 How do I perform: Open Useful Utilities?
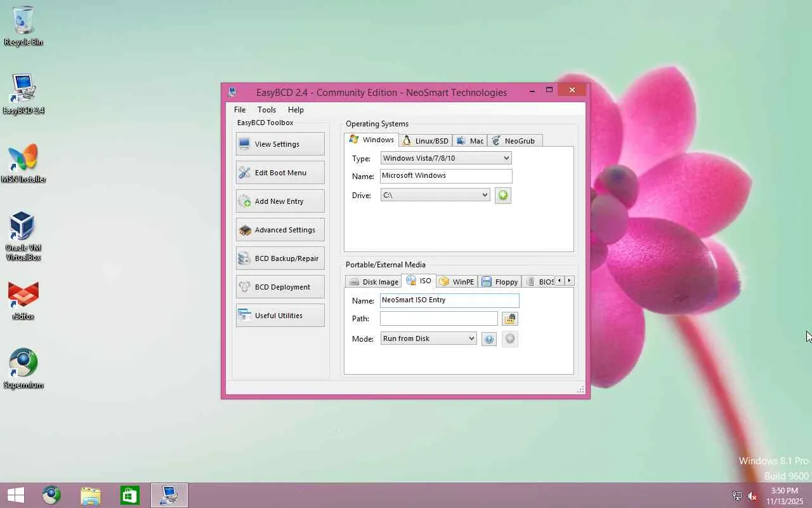click(x=280, y=316)
